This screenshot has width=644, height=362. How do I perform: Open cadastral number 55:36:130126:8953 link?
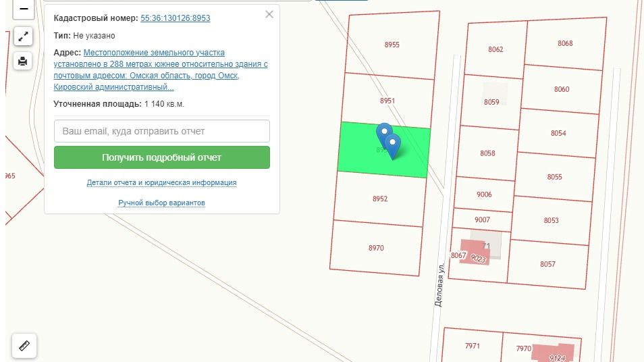[175, 18]
